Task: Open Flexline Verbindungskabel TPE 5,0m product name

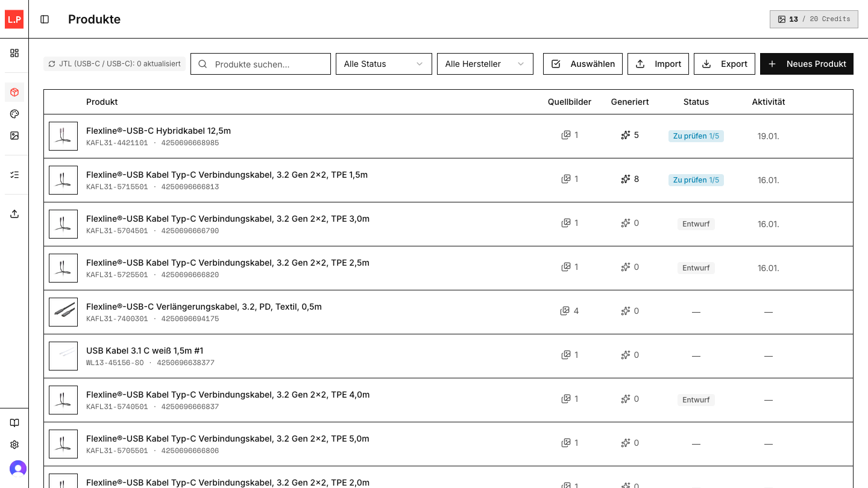Action: click(228, 439)
